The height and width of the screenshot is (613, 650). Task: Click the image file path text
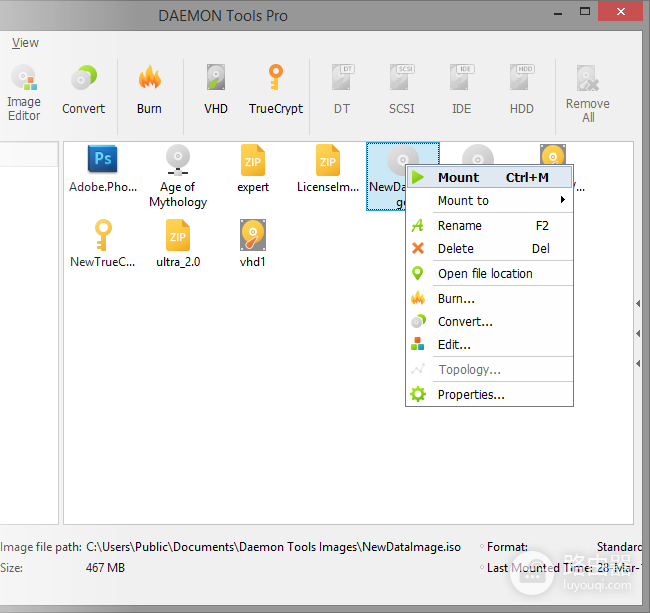[x=273, y=547]
